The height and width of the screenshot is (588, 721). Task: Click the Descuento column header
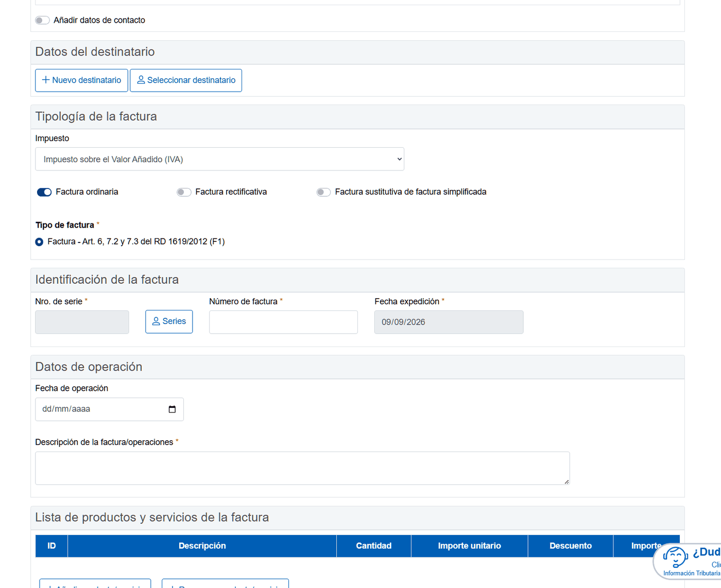click(x=571, y=546)
